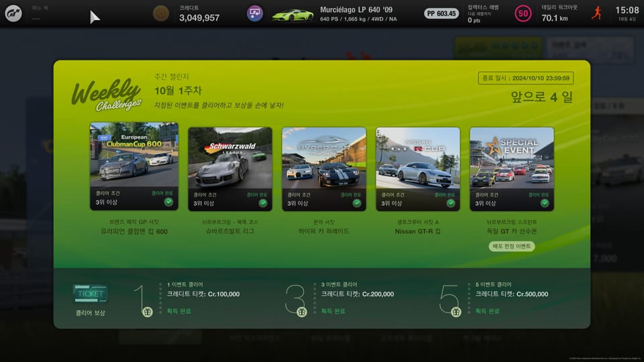644x362 pixels.
Task: Click 획득 완료 under 5 event reward
Action: click(x=487, y=311)
